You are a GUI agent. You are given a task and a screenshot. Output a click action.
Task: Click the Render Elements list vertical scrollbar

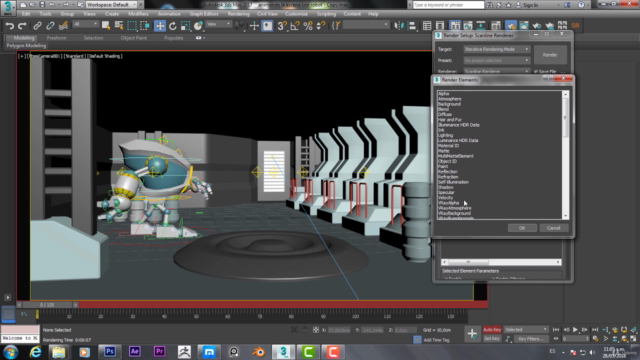(x=565, y=155)
